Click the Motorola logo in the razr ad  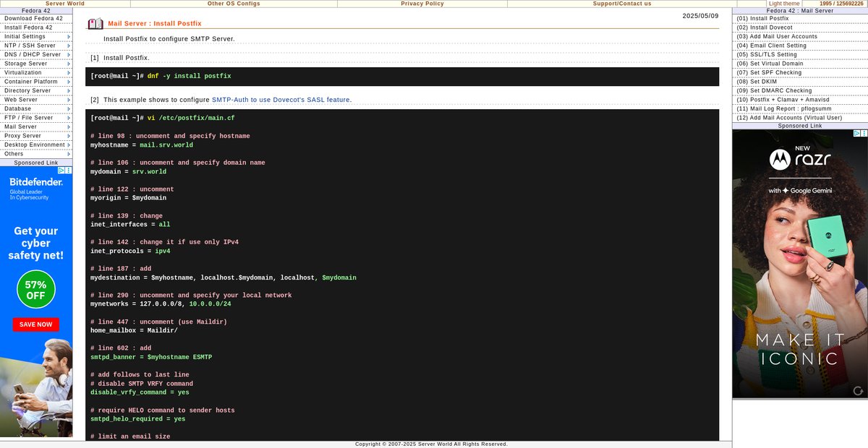[x=779, y=158]
